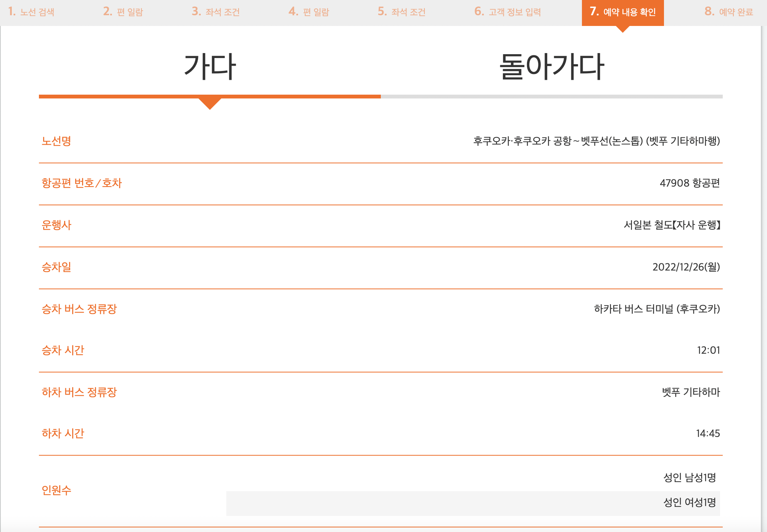This screenshot has width=767, height=532.
Task: Click the 성인 남성1명 passenger row
Action: pos(689,478)
